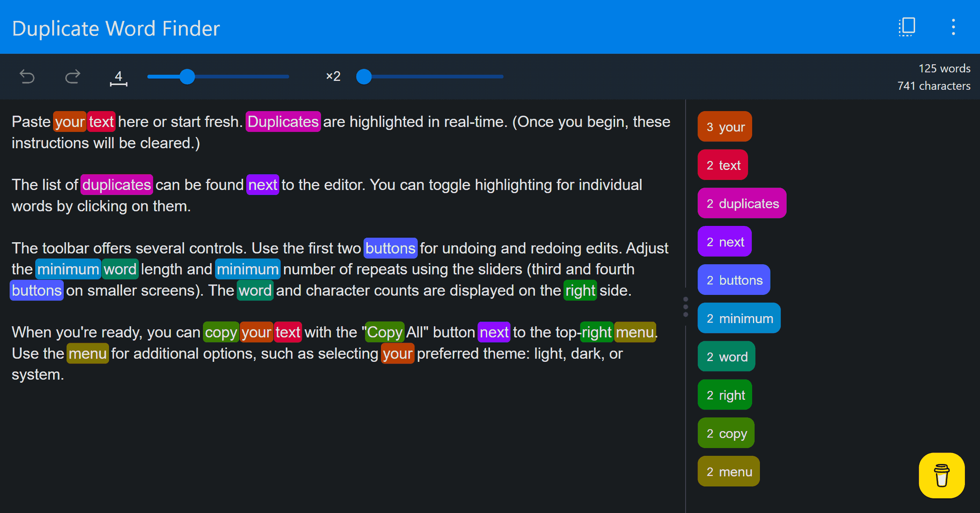The height and width of the screenshot is (513, 980).
Task: Click the Copy All icon
Action: point(906,27)
